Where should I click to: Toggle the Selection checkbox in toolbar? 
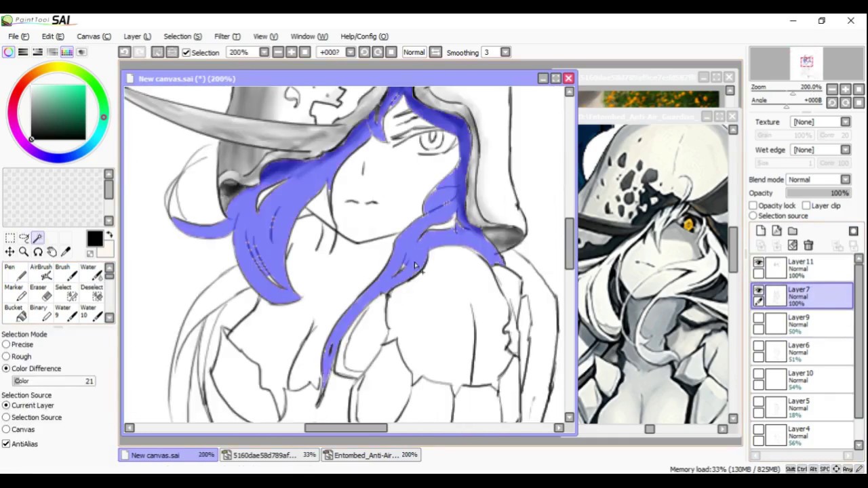(186, 53)
